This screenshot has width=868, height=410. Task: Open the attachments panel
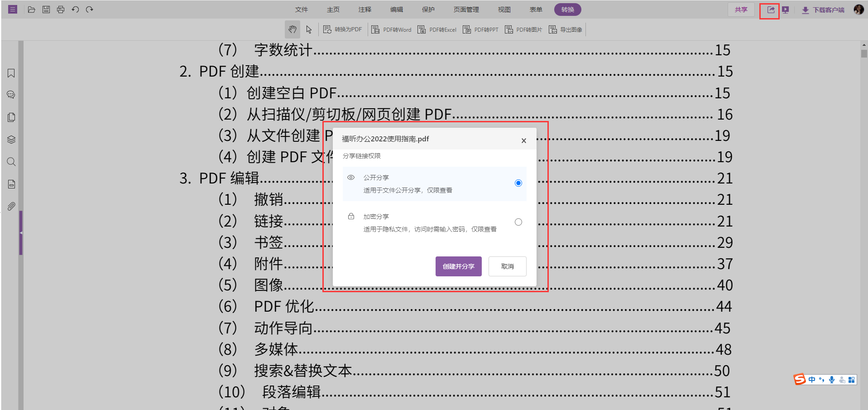(11, 206)
